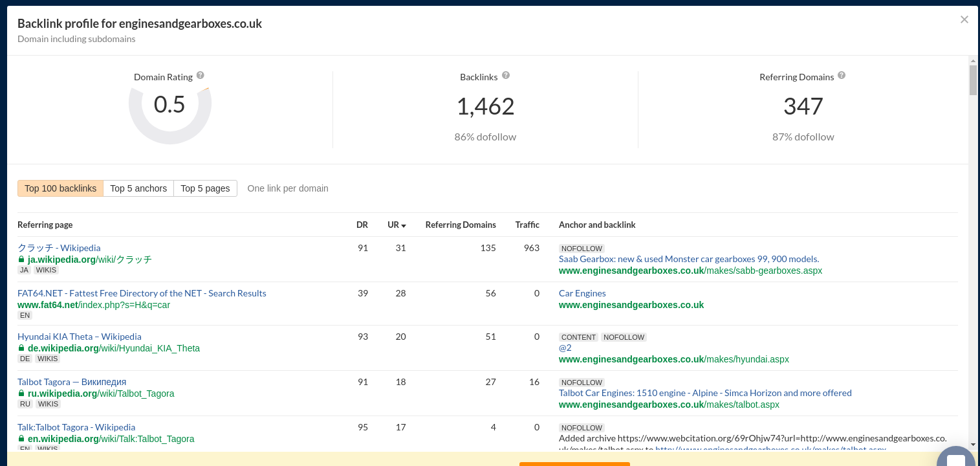Select the Top 100 backlinks tab
This screenshot has height=466, width=980.
(60, 188)
